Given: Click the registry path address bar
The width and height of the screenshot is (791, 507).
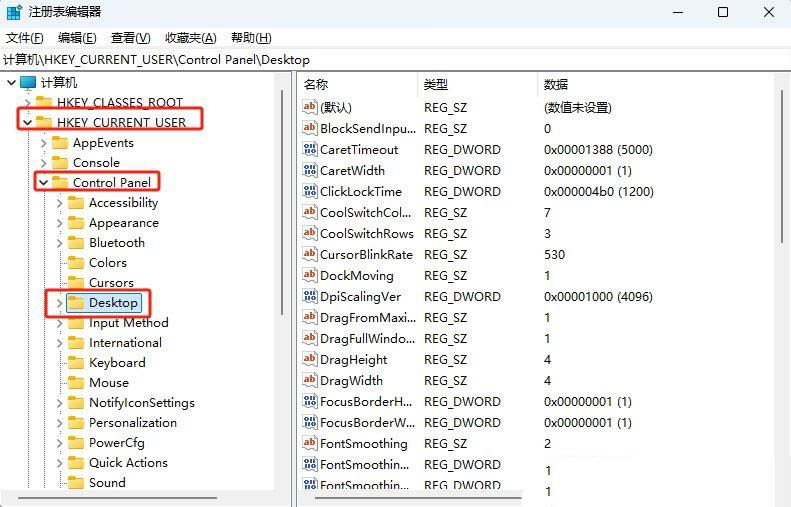Looking at the screenshot, I should pos(395,60).
